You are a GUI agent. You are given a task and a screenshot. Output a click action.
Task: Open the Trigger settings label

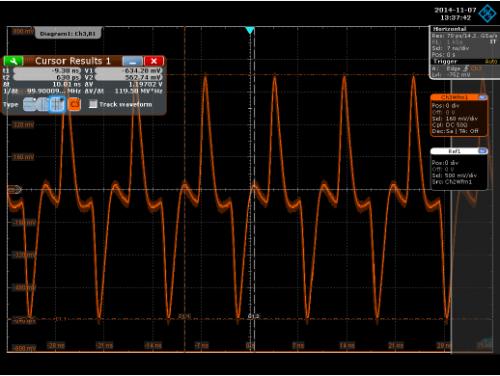[x=446, y=62]
